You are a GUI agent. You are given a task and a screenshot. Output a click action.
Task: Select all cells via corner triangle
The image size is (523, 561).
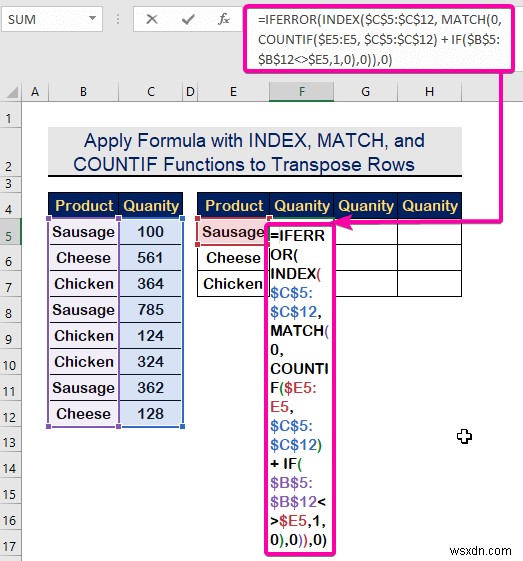point(12,92)
